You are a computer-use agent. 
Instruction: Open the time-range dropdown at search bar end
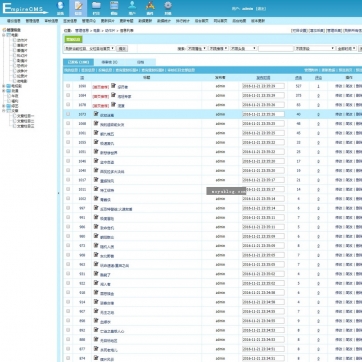point(346,48)
